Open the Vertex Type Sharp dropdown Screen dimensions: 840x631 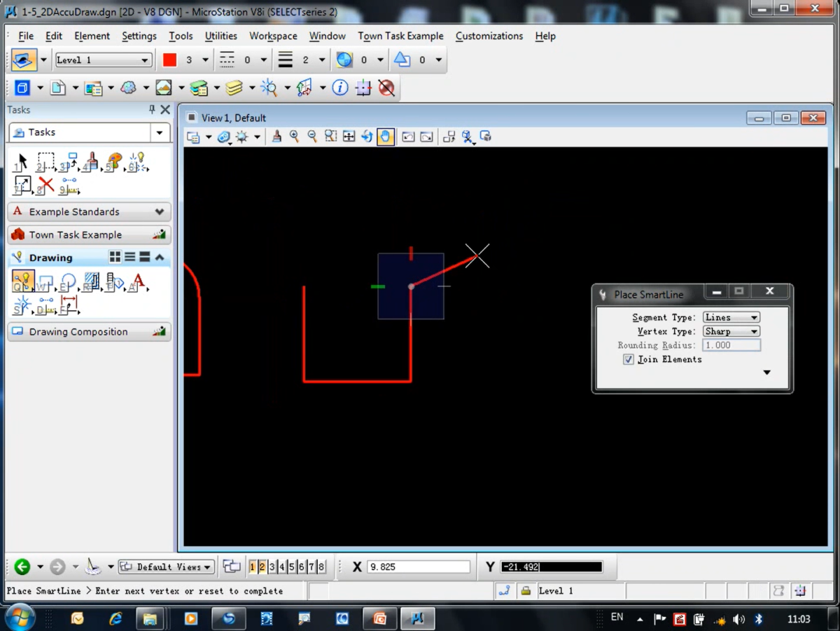point(731,331)
